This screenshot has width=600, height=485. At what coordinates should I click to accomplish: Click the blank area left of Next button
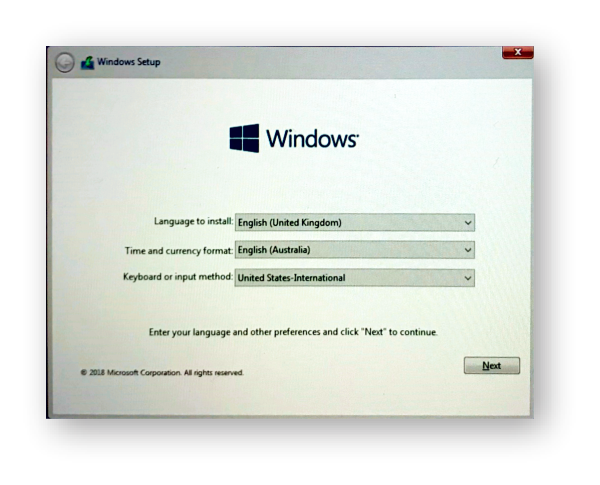pos(380,366)
